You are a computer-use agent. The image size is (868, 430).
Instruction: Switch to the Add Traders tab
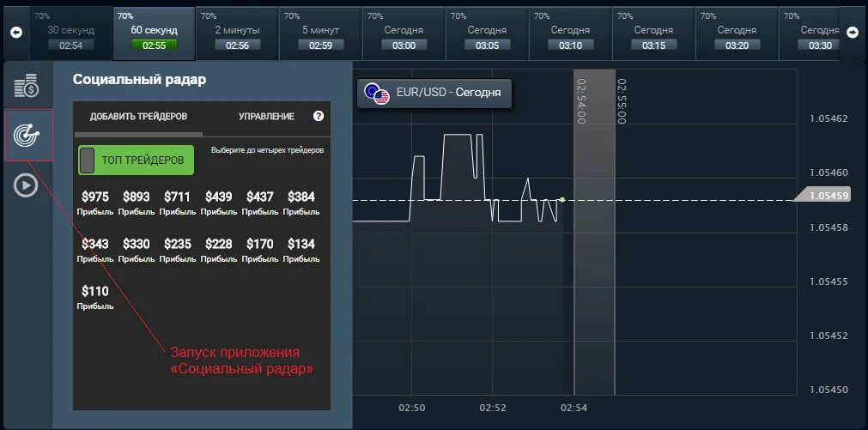click(x=138, y=117)
